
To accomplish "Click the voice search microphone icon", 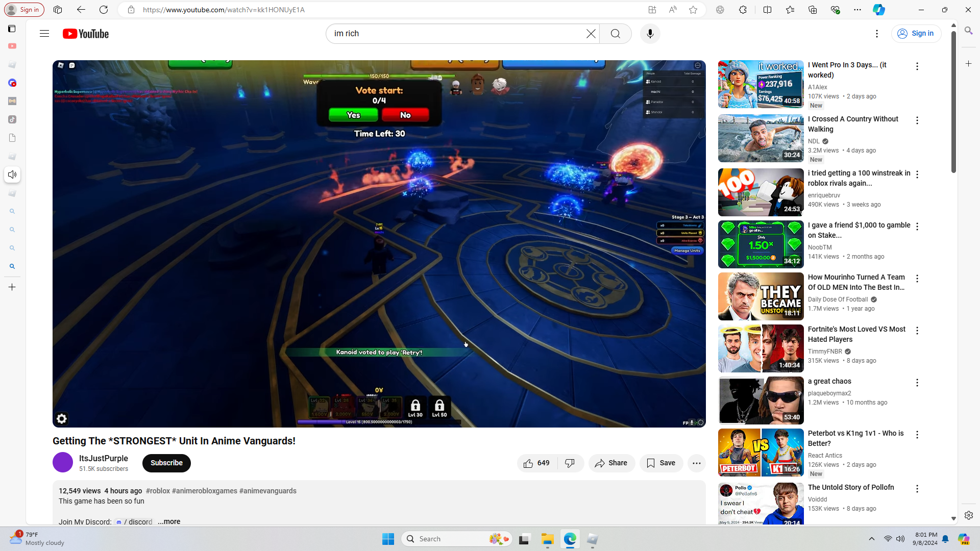I will tap(650, 34).
